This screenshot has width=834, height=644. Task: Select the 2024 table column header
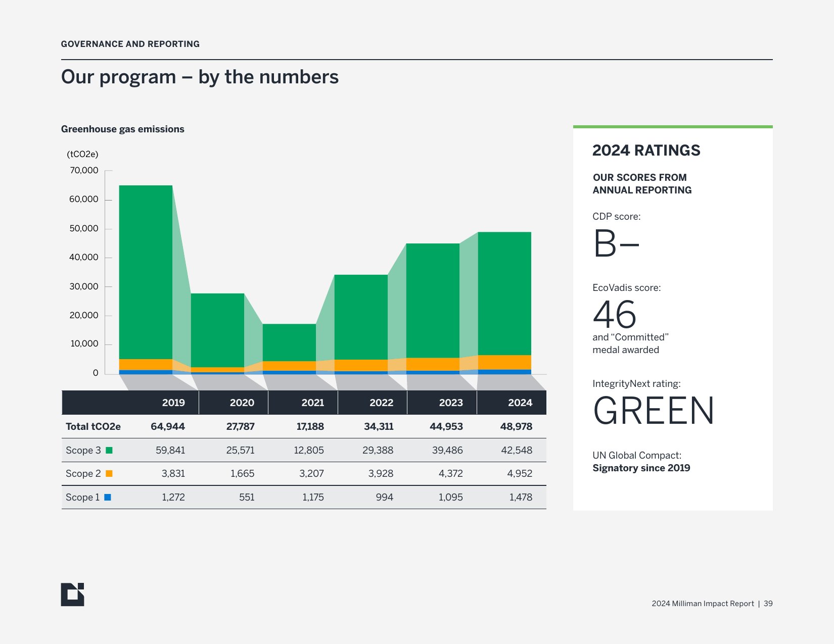click(520, 403)
